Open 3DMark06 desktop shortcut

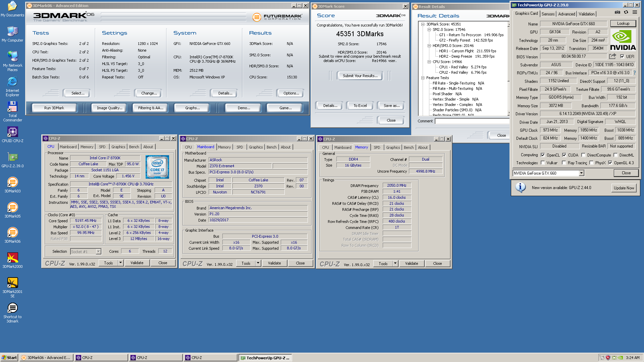12,235
